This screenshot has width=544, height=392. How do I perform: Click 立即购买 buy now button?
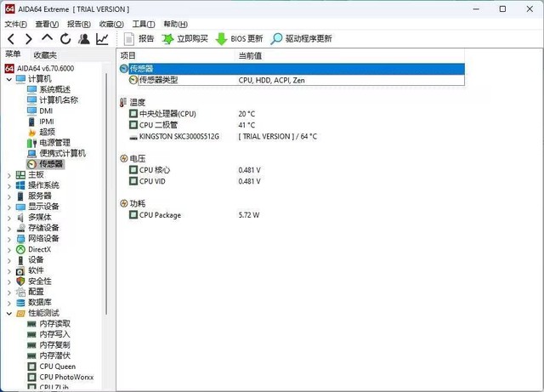[x=184, y=38]
